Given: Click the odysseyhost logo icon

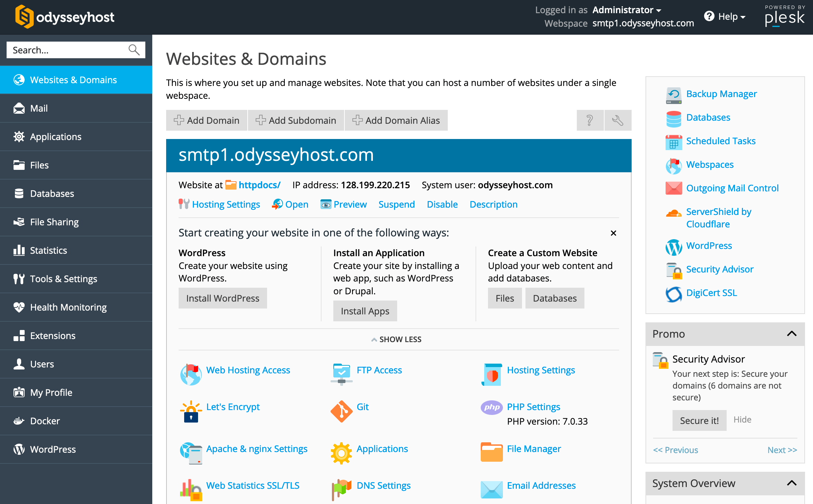Looking at the screenshot, I should [24, 17].
